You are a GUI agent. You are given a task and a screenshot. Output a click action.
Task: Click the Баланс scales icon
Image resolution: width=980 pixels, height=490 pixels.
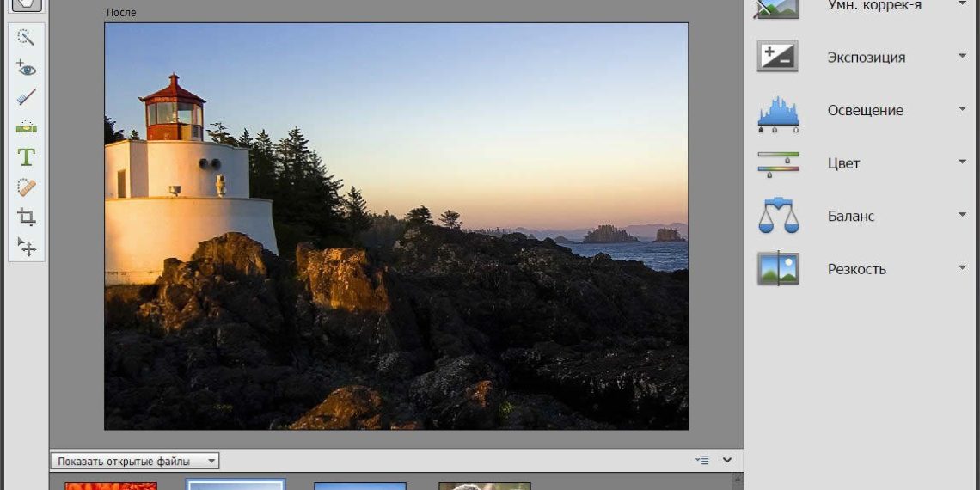click(777, 216)
